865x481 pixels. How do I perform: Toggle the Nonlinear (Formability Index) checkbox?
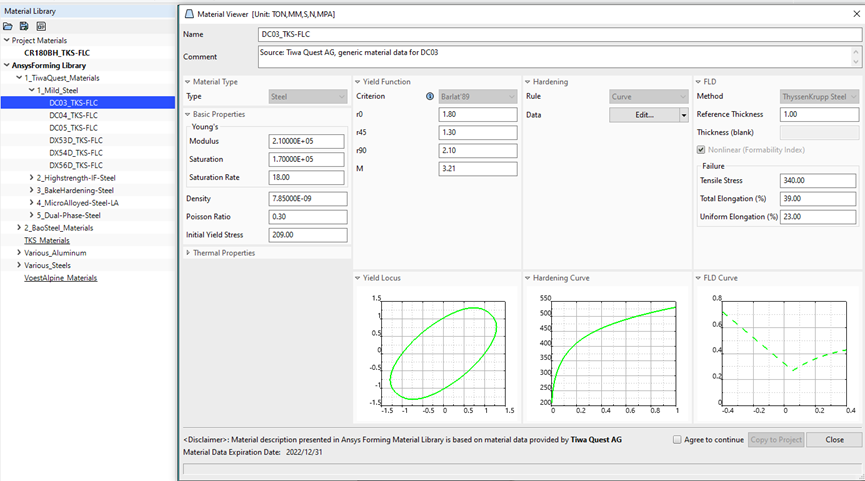[701, 149]
